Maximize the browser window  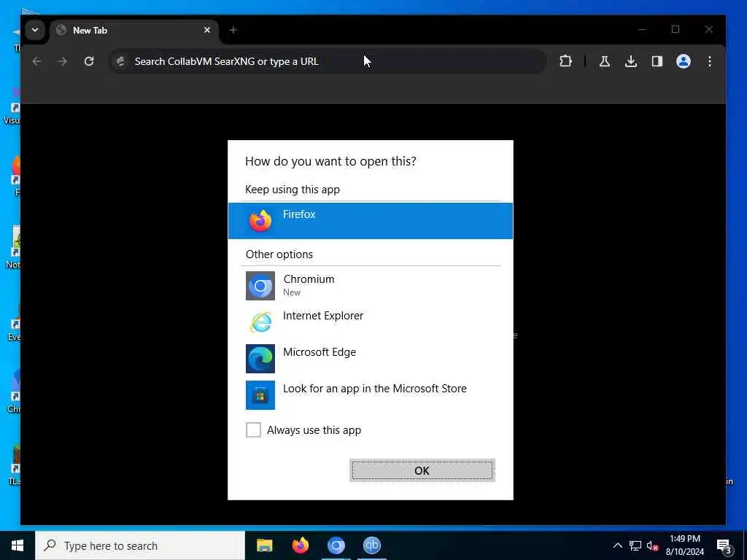(x=675, y=29)
